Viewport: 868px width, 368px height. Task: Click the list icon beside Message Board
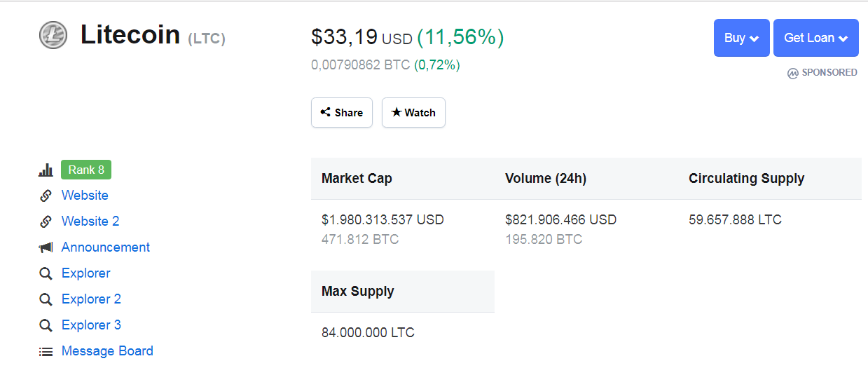(x=46, y=352)
